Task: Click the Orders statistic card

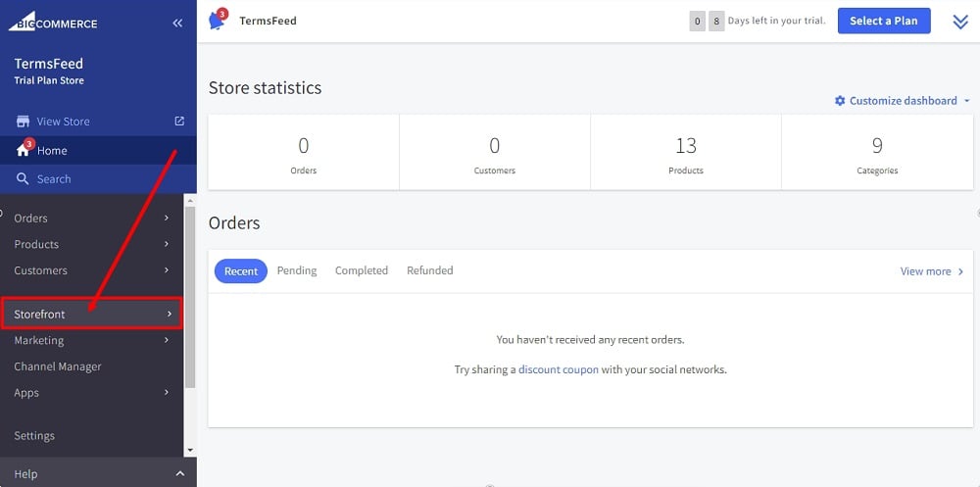Action: coord(304,152)
